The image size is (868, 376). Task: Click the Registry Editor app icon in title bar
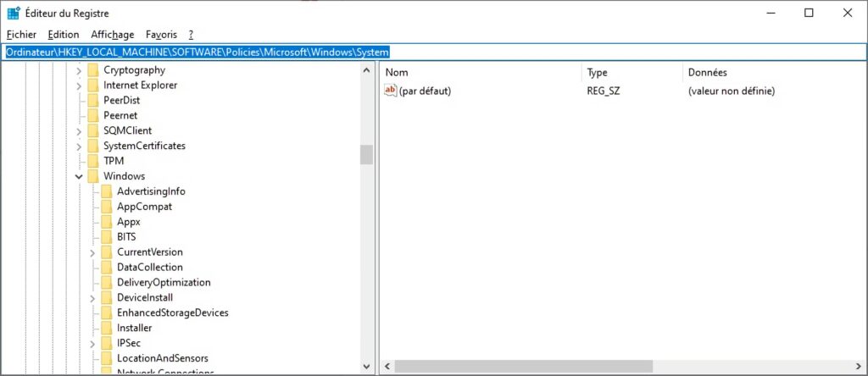[14, 14]
